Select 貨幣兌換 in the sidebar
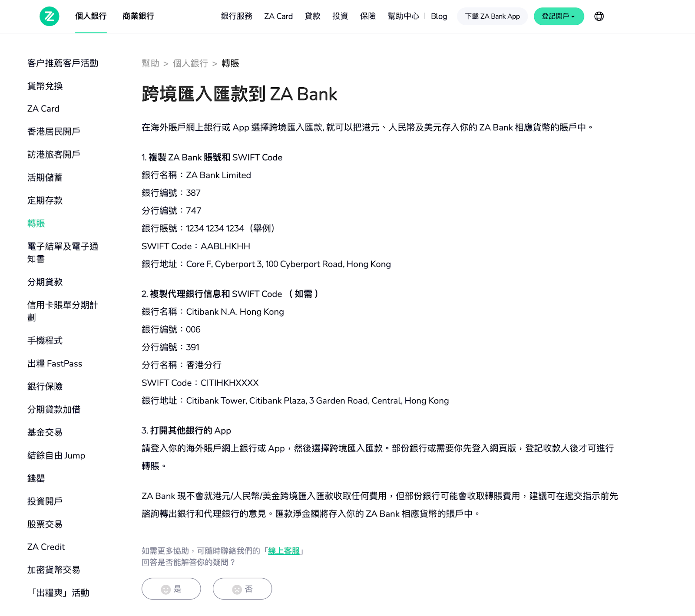The image size is (695, 616). (x=45, y=86)
